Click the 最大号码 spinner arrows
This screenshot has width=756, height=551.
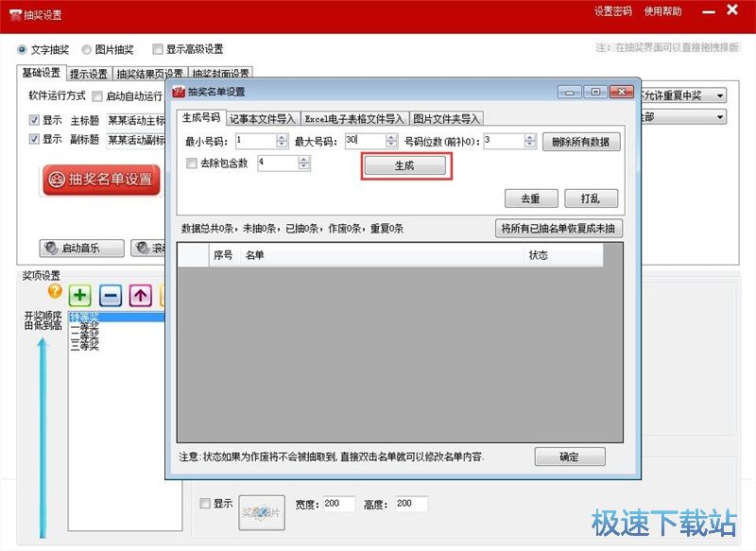point(391,141)
